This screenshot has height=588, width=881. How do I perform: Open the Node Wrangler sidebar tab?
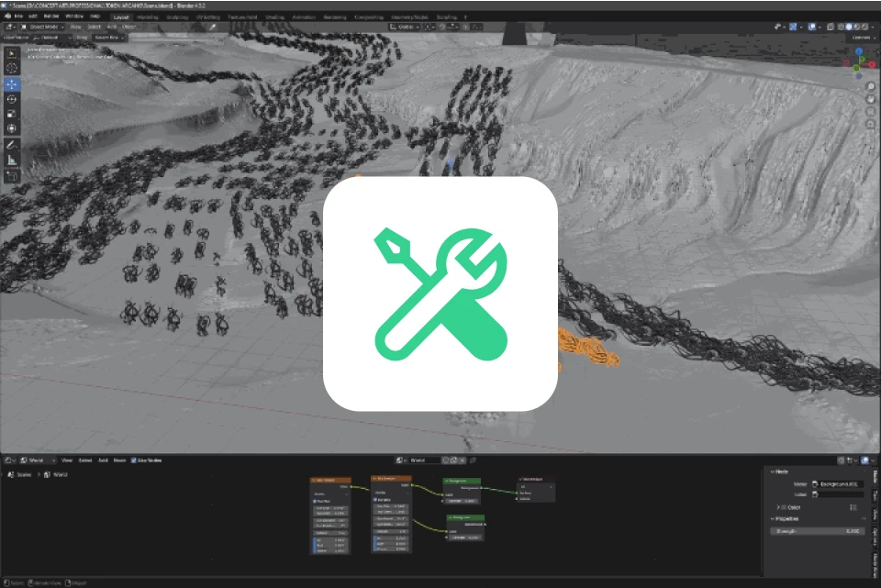[x=875, y=563]
